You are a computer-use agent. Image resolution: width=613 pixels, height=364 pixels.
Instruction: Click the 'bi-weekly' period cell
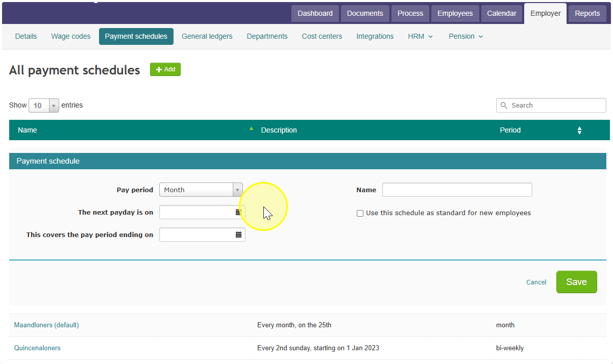510,348
